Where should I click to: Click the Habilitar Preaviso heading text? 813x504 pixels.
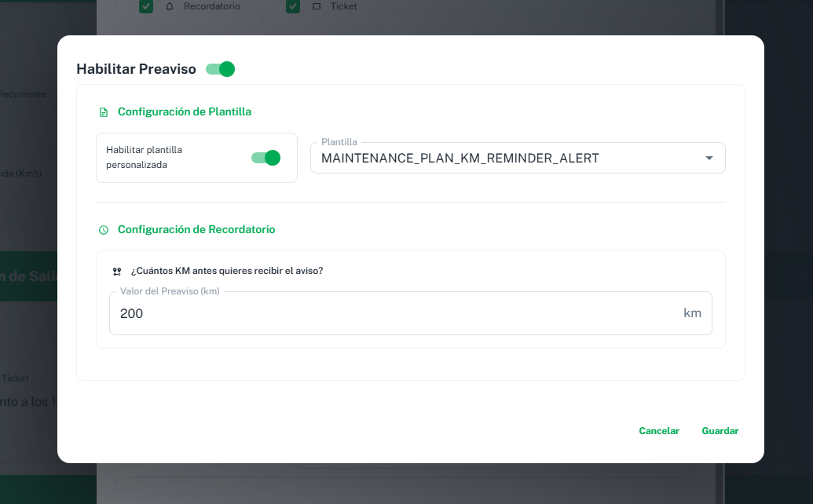click(136, 69)
